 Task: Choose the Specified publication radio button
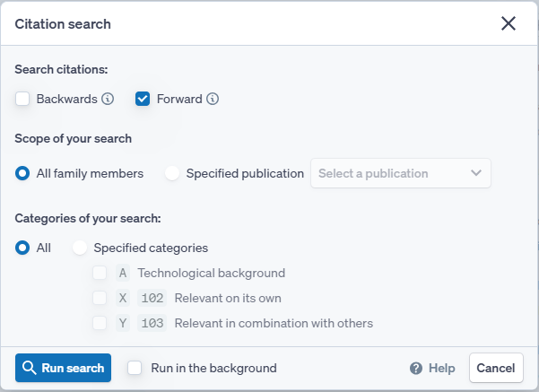pos(173,173)
